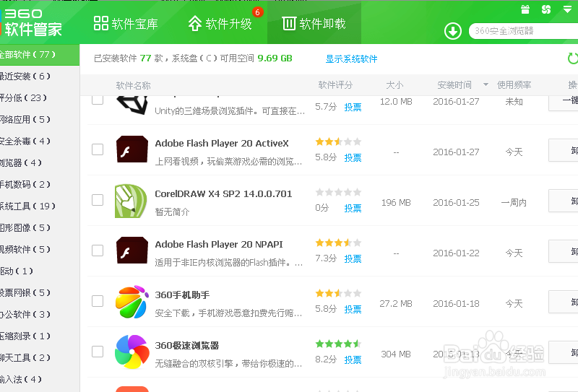Click 投票 for Flash Player 20 ActiveX
Viewport: 578px width, 392px height.
coord(353,157)
